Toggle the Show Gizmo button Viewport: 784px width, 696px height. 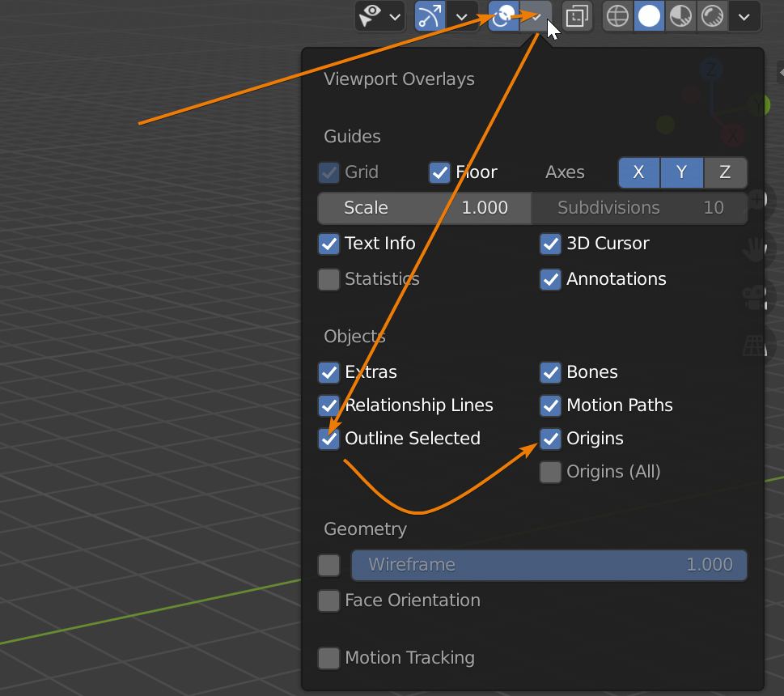coord(430,16)
